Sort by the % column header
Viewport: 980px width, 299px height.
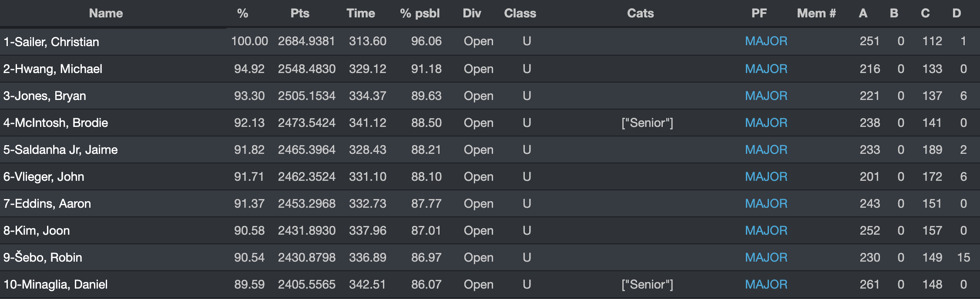242,13
